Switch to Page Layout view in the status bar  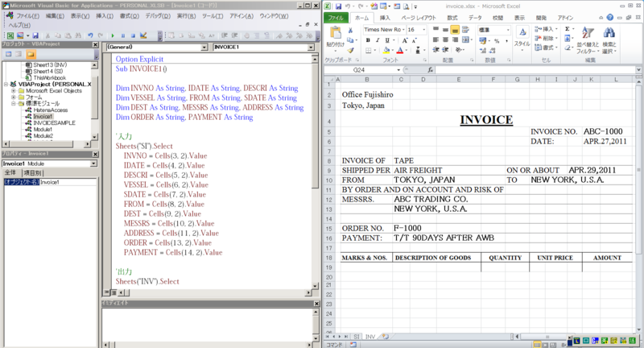click(546, 345)
